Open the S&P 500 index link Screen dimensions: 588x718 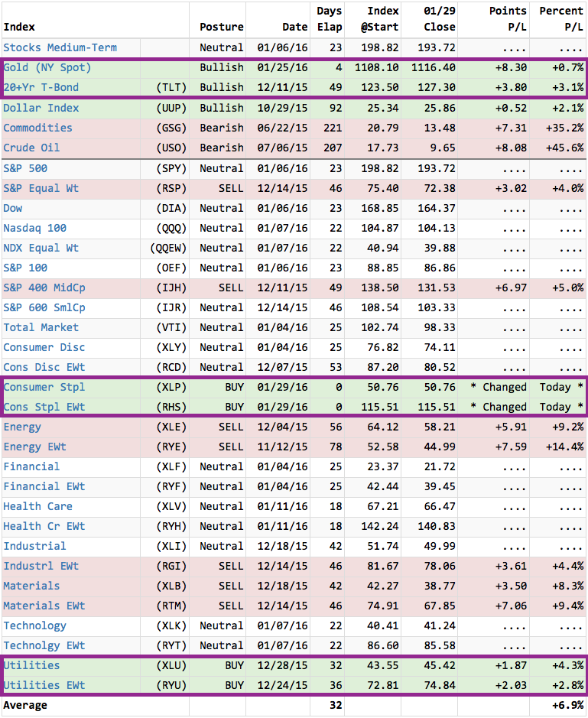pyautogui.click(x=25, y=168)
